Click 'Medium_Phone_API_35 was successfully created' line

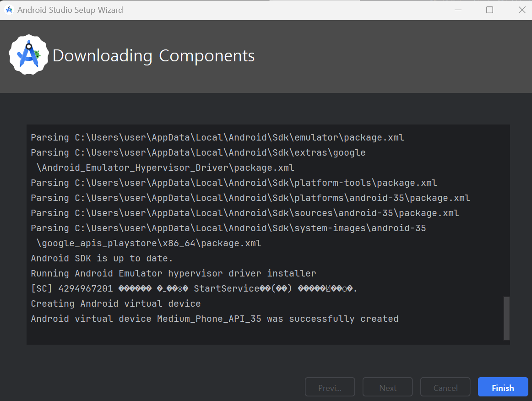(215, 319)
